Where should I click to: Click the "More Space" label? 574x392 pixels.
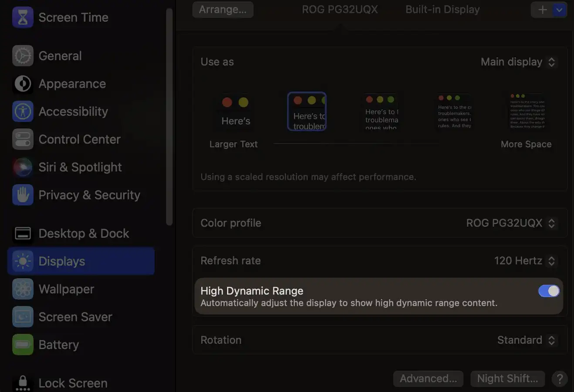[526, 144]
